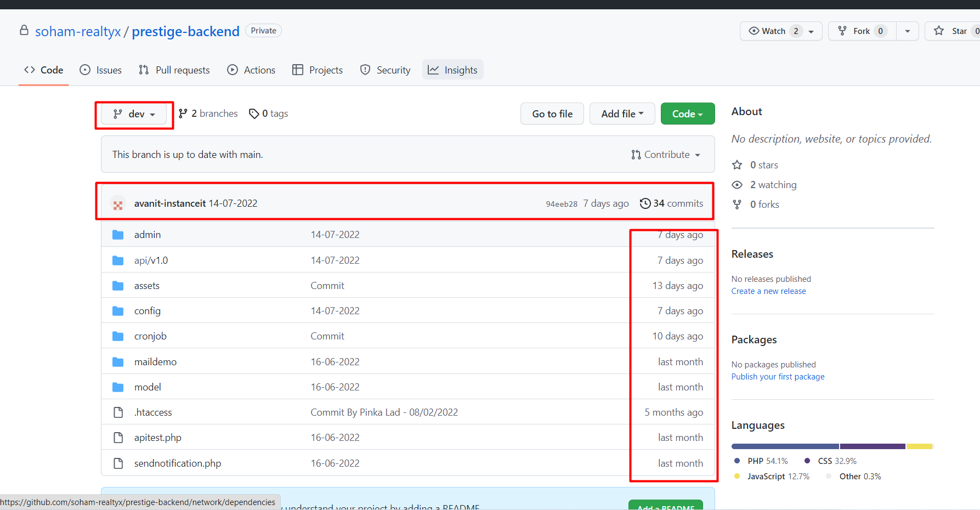Screen dimensions: 980x510
Task: Open the Releases heading link
Action: [752, 254]
